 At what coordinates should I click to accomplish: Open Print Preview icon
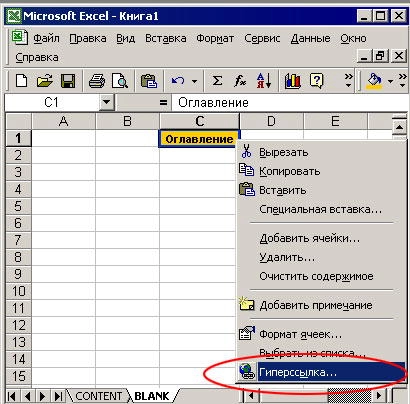click(x=120, y=81)
